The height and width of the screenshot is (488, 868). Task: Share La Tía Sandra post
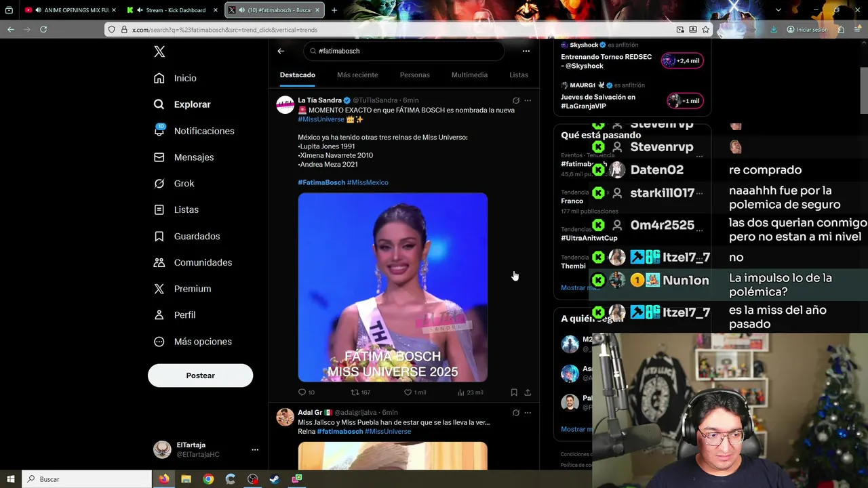click(x=528, y=392)
